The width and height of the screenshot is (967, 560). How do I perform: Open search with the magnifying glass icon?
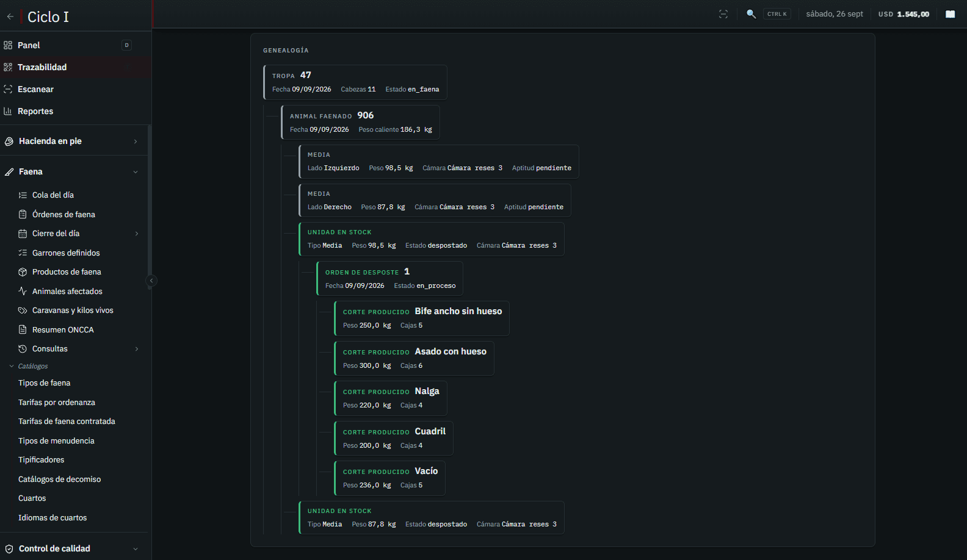751,14
